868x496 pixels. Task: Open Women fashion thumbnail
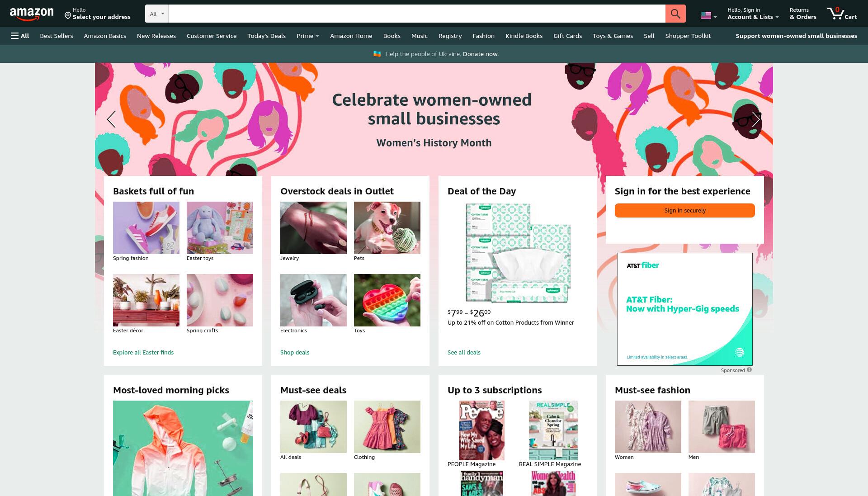click(x=648, y=427)
